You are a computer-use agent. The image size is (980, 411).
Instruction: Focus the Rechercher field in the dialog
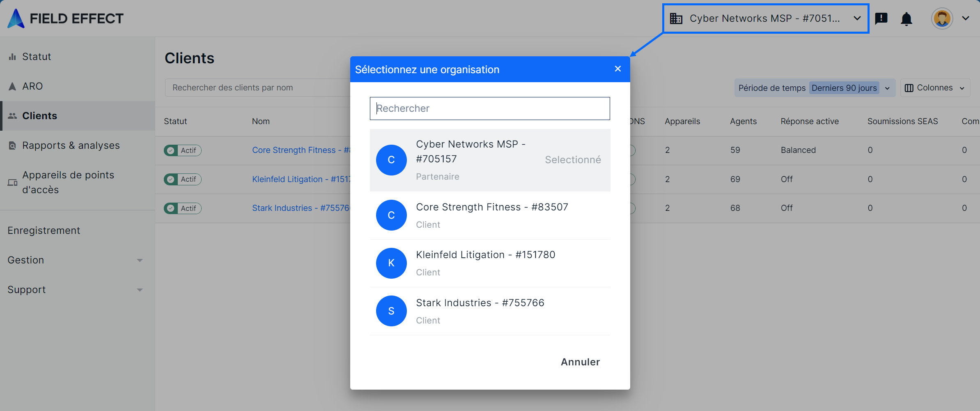[x=490, y=109]
